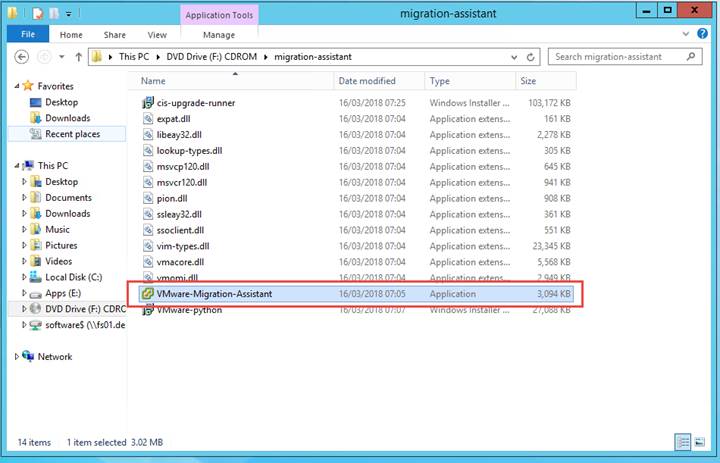Image resolution: width=720 pixels, height=463 pixels.
Task: Go up one folder level
Action: coord(79,57)
